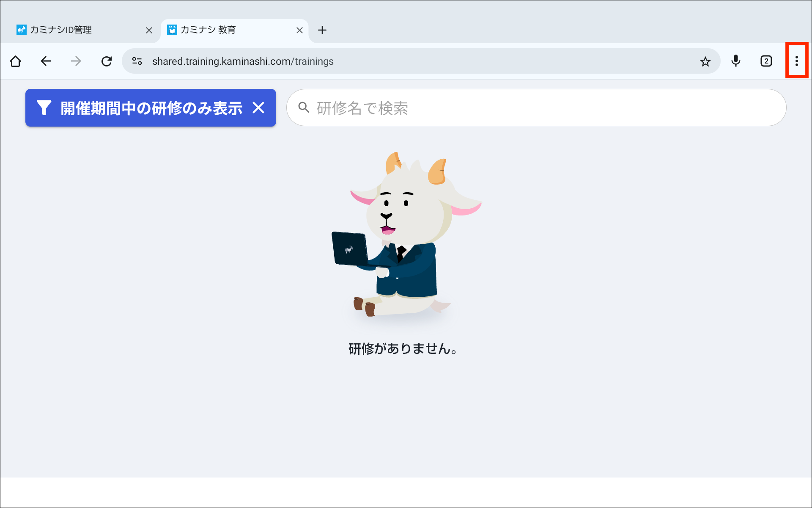Click the forward navigation arrow
812x508 pixels.
[76, 61]
